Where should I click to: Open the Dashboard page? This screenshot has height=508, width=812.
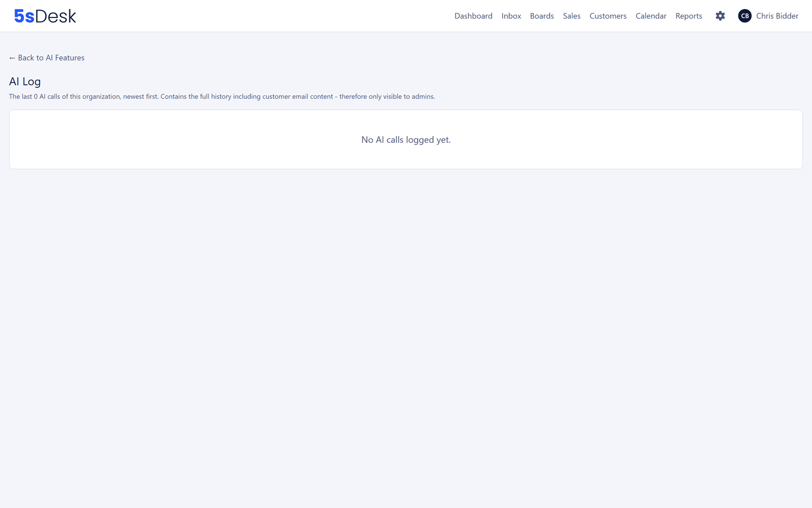click(473, 16)
